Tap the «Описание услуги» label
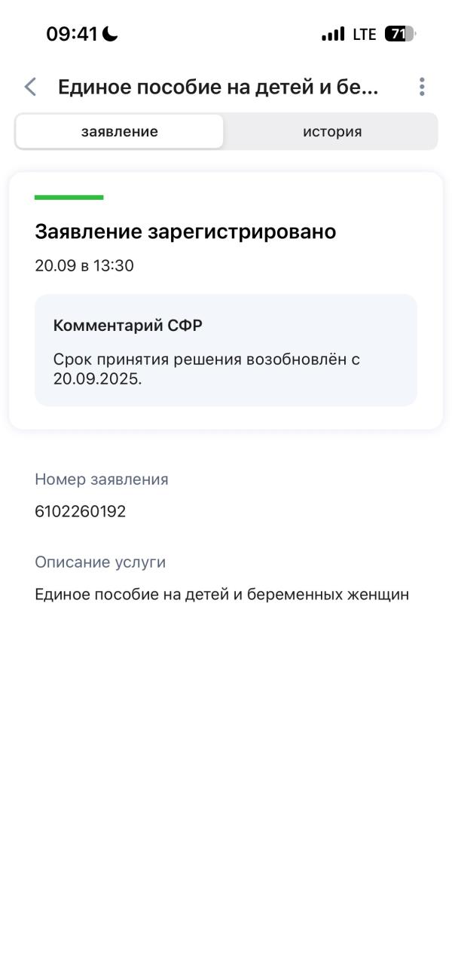The image size is (452, 980). click(100, 562)
